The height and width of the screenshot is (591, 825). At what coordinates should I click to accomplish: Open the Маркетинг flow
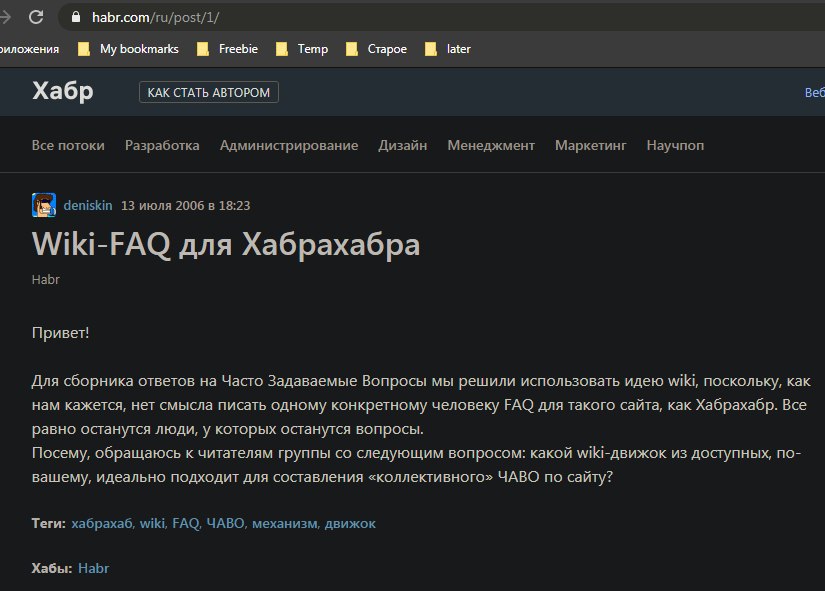590,145
